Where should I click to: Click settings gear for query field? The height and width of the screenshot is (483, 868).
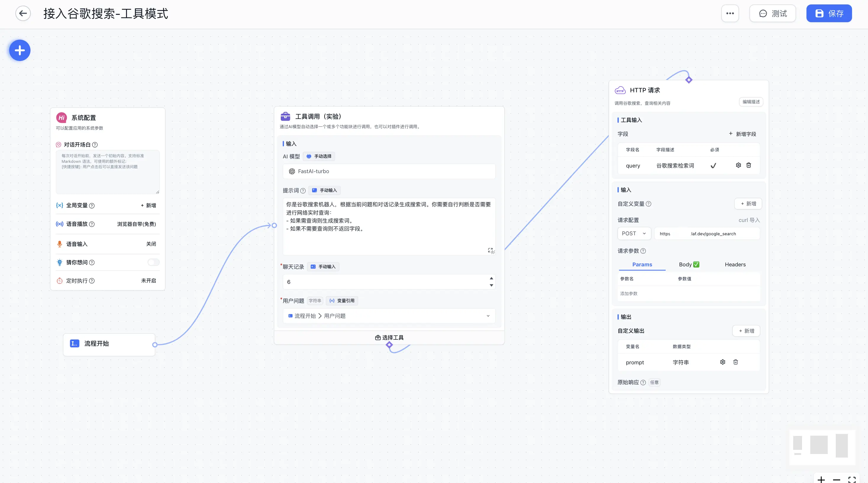[738, 165]
